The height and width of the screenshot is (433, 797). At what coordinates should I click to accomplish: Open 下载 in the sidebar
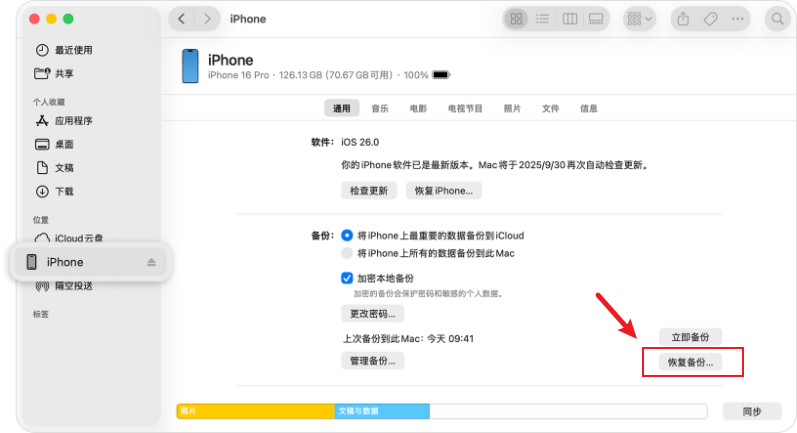[54, 192]
